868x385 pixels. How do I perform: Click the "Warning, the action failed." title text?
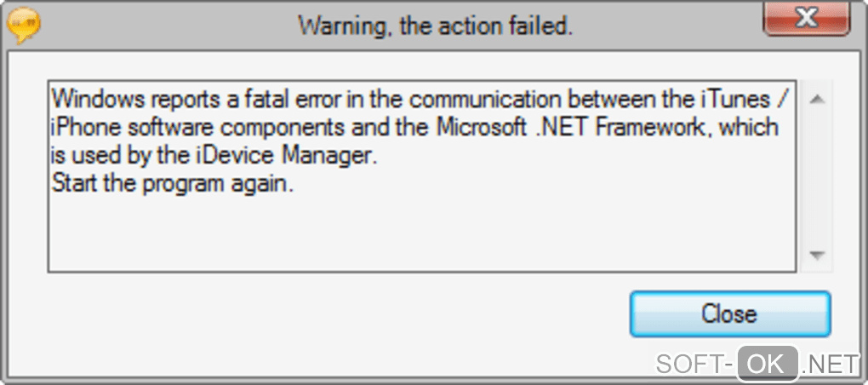(x=435, y=26)
